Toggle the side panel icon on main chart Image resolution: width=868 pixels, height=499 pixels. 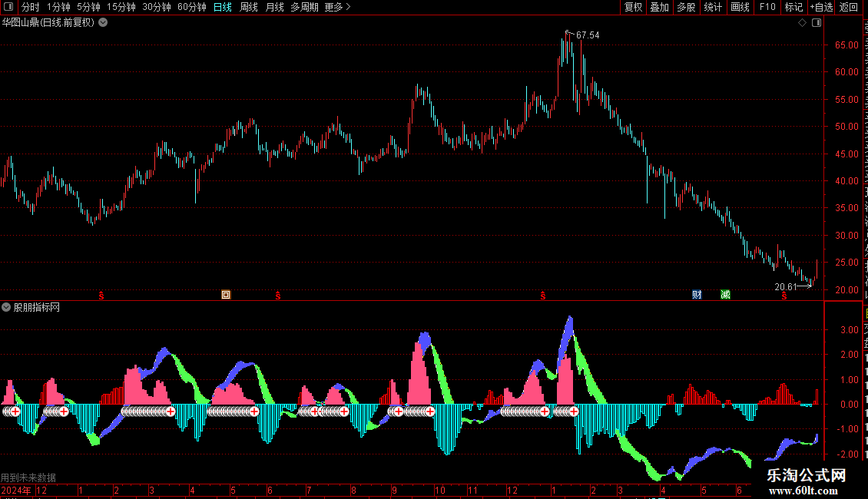(817, 23)
